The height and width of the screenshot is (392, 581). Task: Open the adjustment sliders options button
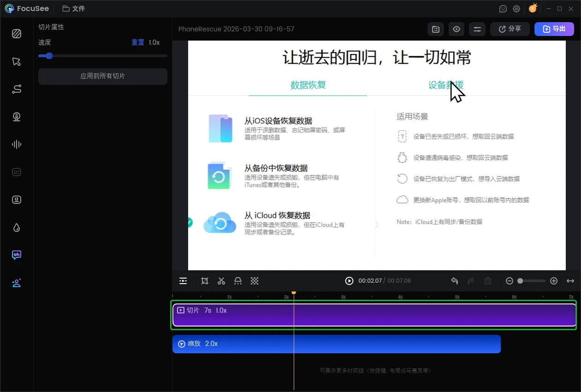point(477,29)
